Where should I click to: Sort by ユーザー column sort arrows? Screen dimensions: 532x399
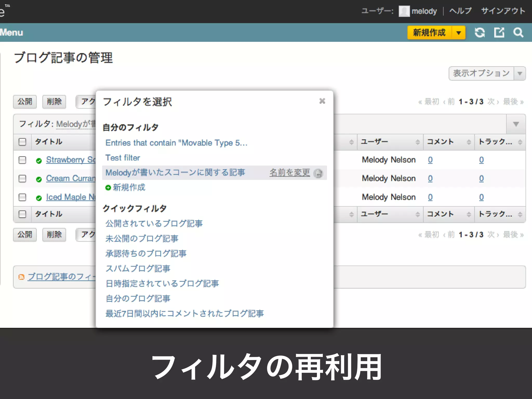pos(417,142)
